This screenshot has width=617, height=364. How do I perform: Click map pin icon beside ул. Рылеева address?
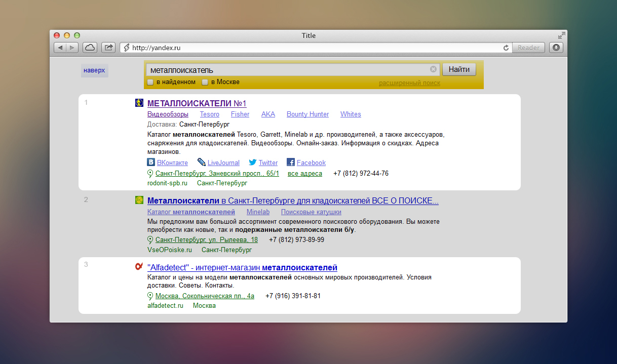(150, 240)
